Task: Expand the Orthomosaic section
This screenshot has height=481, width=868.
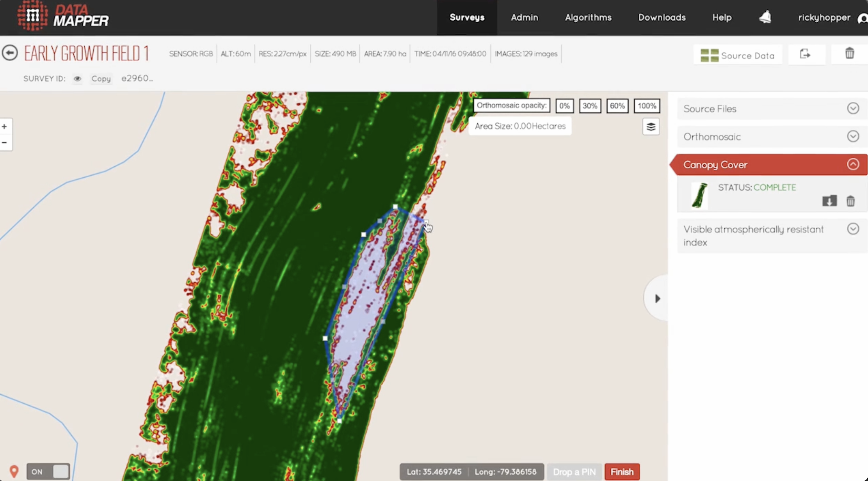Action: point(853,137)
